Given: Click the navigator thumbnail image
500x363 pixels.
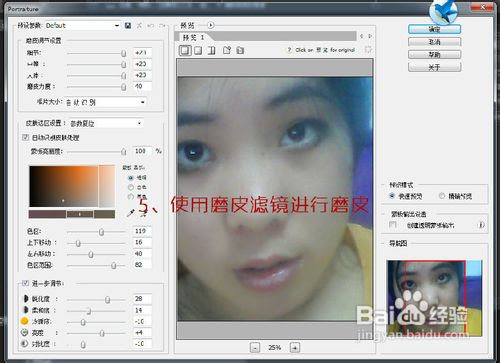Looking at the screenshot, I should [x=434, y=298].
